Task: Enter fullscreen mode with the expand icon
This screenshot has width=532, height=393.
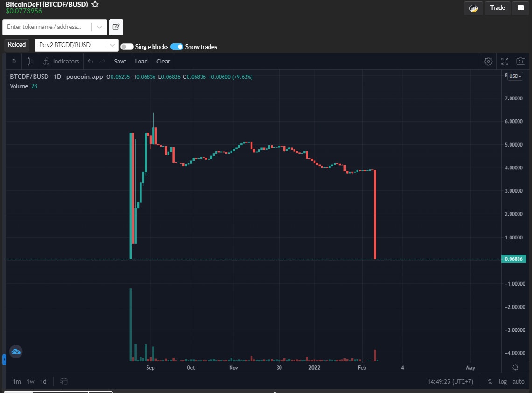Action: click(x=504, y=61)
